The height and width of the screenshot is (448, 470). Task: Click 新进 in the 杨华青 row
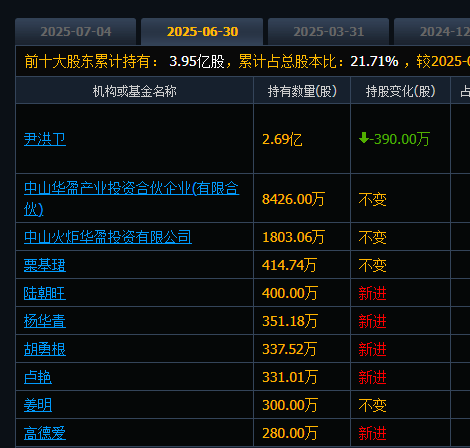(x=372, y=322)
